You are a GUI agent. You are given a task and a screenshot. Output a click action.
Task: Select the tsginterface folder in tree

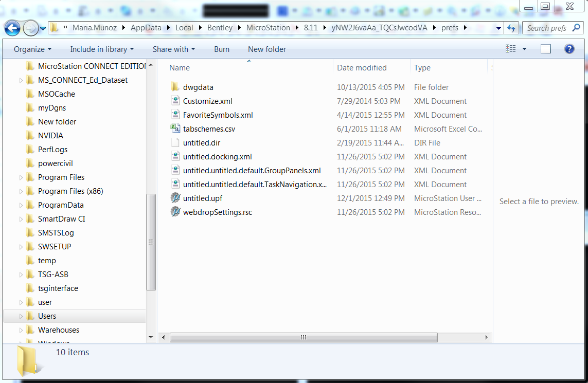[x=52, y=288]
